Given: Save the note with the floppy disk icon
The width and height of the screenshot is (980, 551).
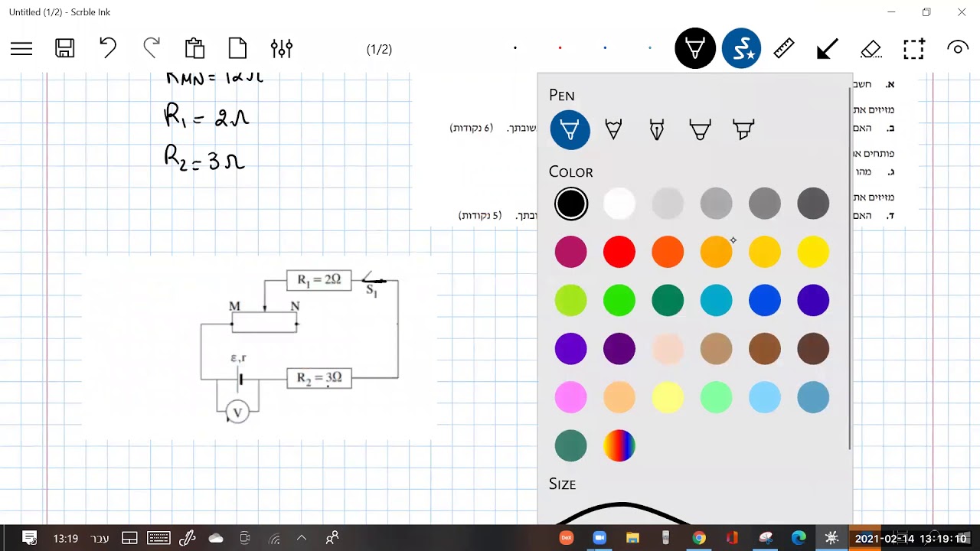Looking at the screenshot, I should click(65, 49).
